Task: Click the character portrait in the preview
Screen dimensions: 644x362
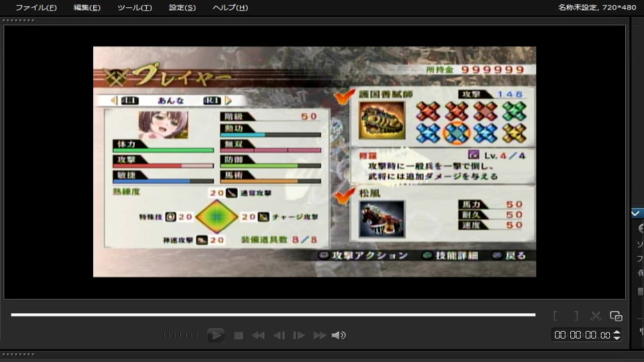Action: 163,125
